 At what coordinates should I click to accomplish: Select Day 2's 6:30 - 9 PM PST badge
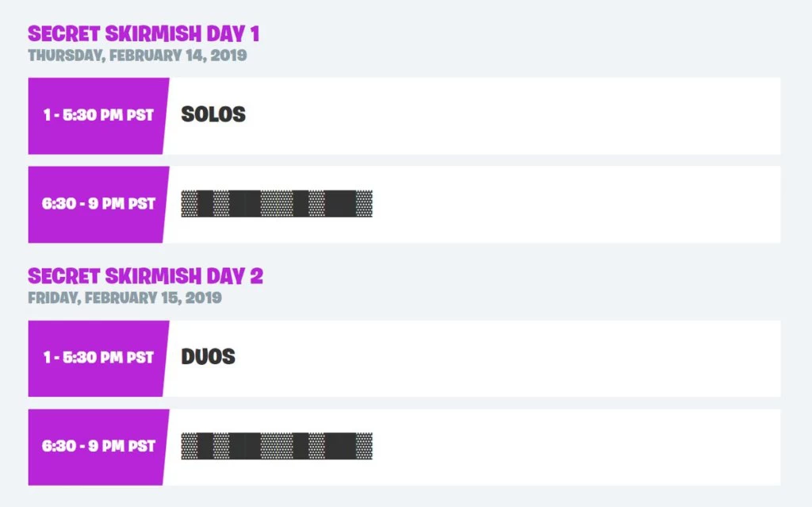pos(98,447)
